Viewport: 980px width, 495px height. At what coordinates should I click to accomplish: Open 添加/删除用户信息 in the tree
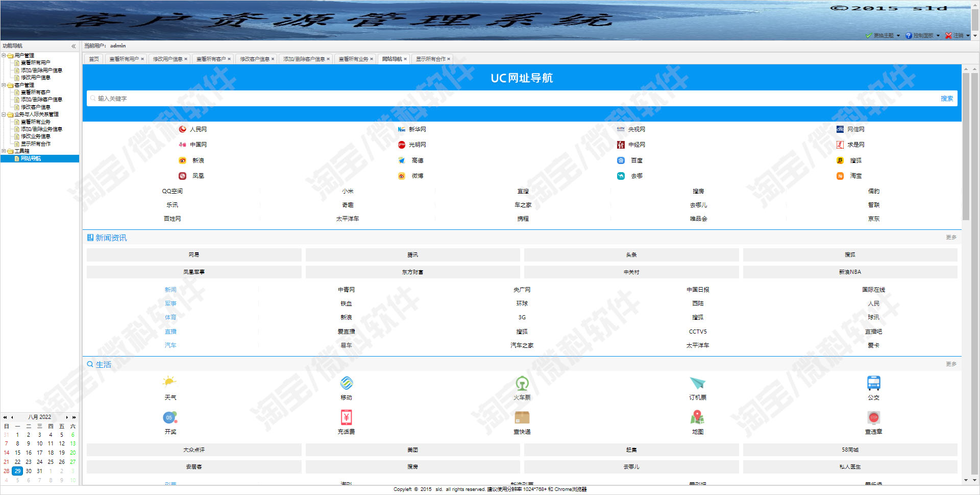point(41,70)
